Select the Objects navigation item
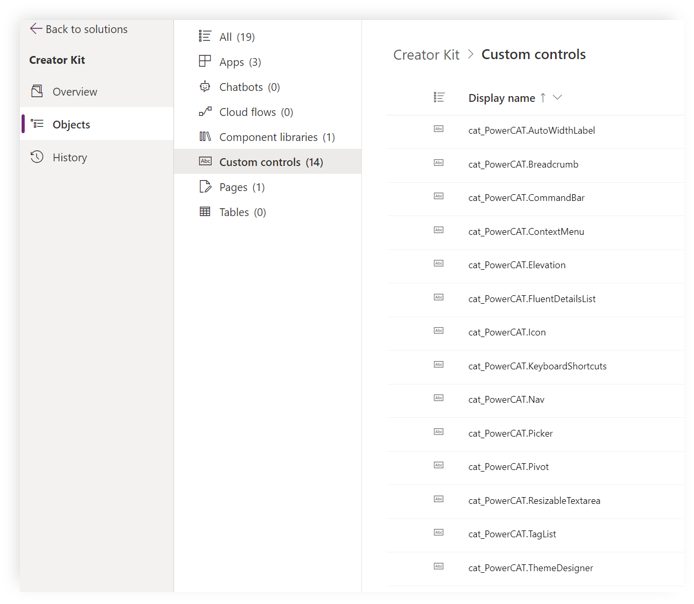Viewport: 694px width, 604px height. coord(96,124)
